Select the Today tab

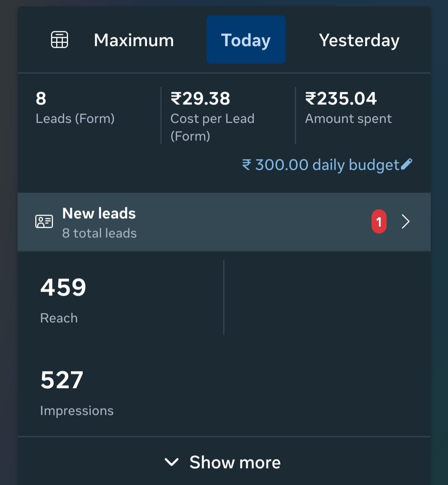click(246, 40)
